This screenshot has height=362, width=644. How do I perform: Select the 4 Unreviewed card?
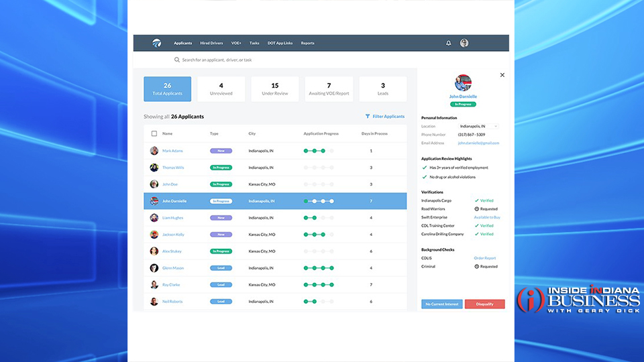pos(221,89)
